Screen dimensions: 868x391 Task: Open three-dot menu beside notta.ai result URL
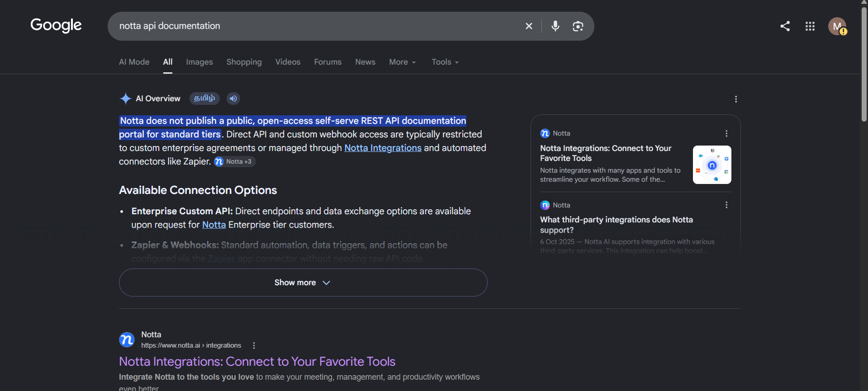click(x=254, y=345)
